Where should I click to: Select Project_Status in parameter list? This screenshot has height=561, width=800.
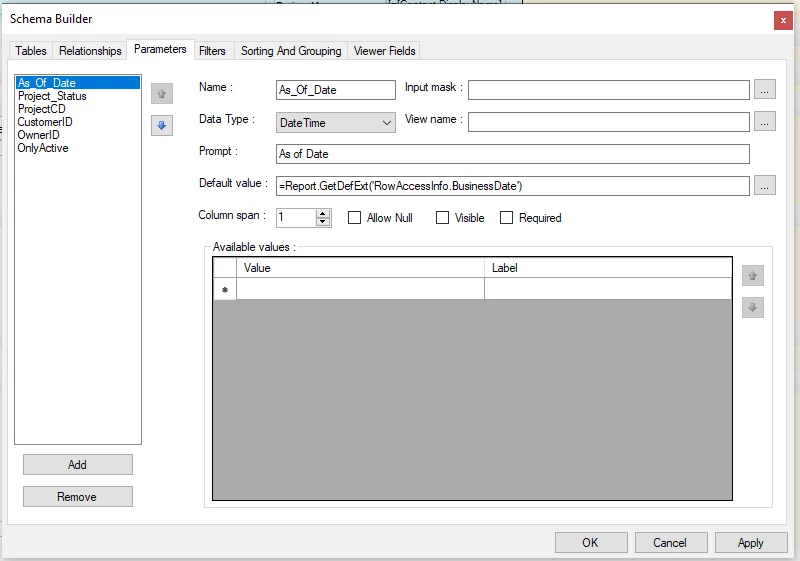[78, 96]
